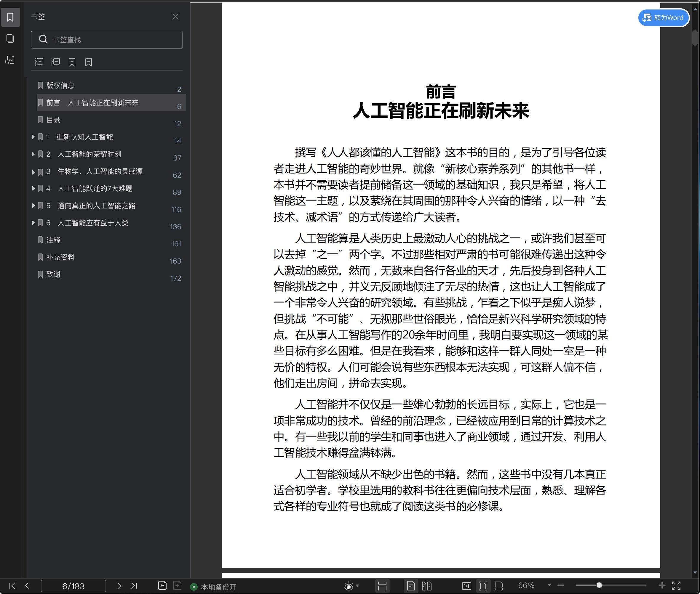The height and width of the screenshot is (594, 700).
Task: Click the 转为Word convert button
Action: point(664,17)
